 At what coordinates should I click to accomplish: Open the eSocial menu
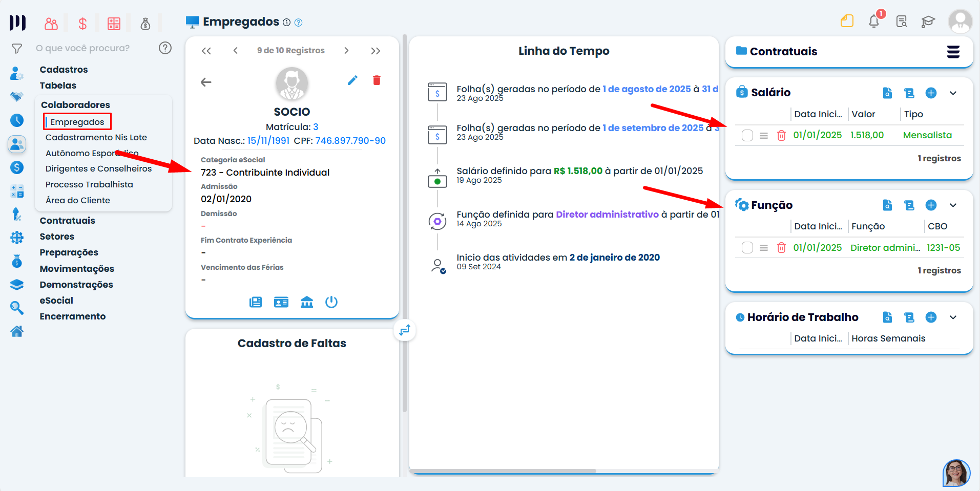point(56,301)
